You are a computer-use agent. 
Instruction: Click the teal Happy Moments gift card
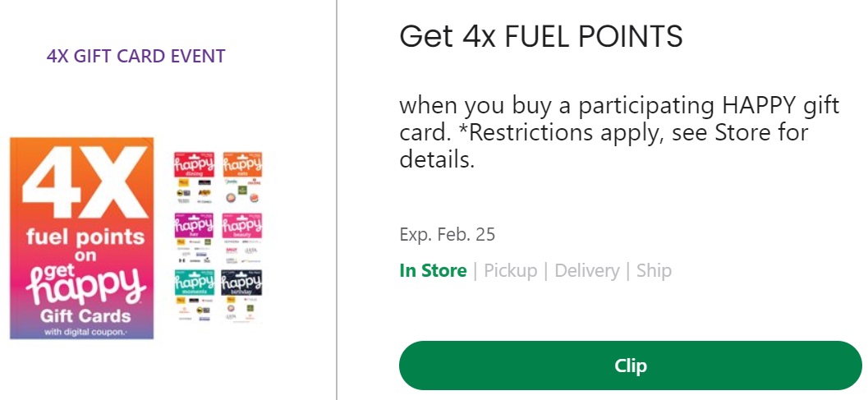pos(194,296)
